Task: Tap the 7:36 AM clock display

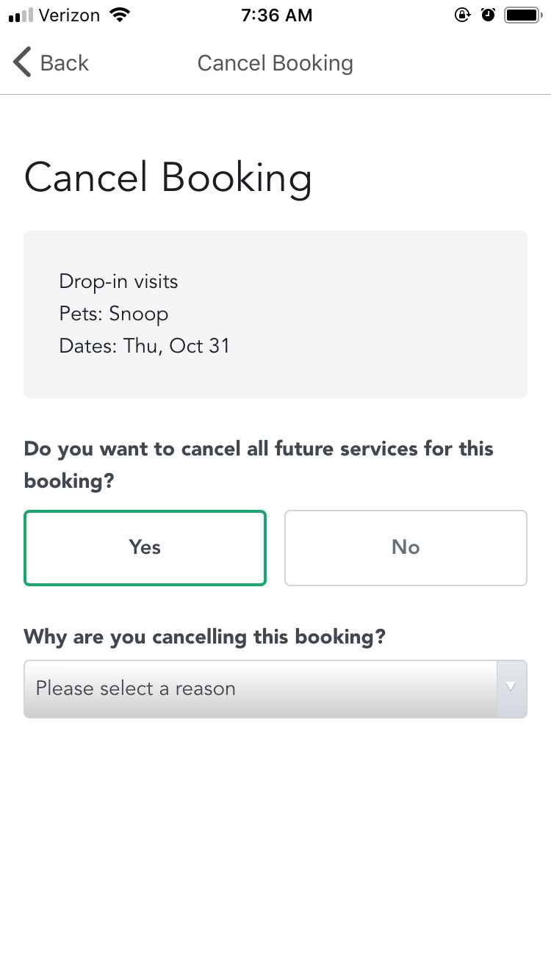Action: point(277,14)
